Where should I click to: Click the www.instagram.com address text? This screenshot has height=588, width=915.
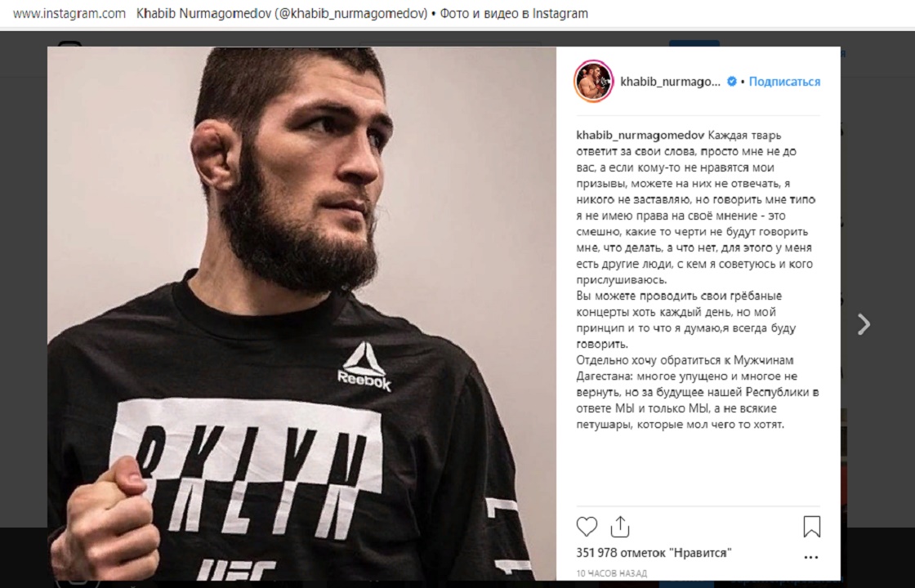tap(69, 13)
